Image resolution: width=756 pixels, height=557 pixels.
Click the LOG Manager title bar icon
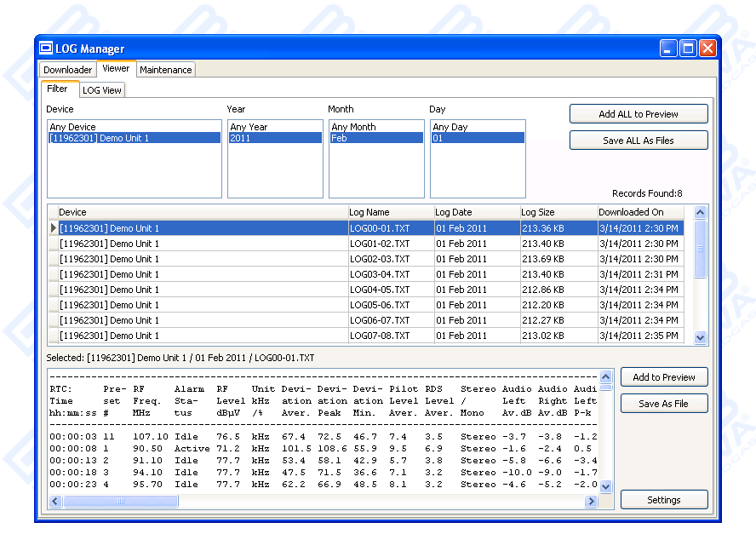coord(46,49)
